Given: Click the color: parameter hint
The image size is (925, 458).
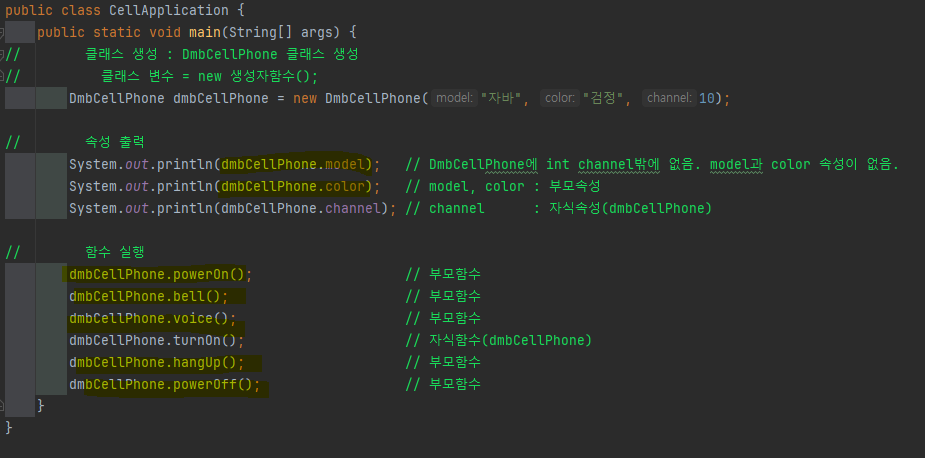Looking at the screenshot, I should pos(558,99).
